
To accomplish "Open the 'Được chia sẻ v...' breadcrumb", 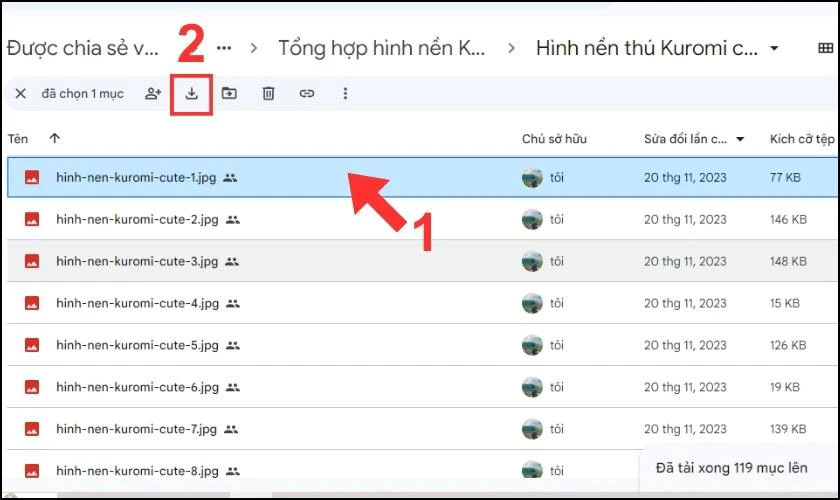I will (x=82, y=48).
